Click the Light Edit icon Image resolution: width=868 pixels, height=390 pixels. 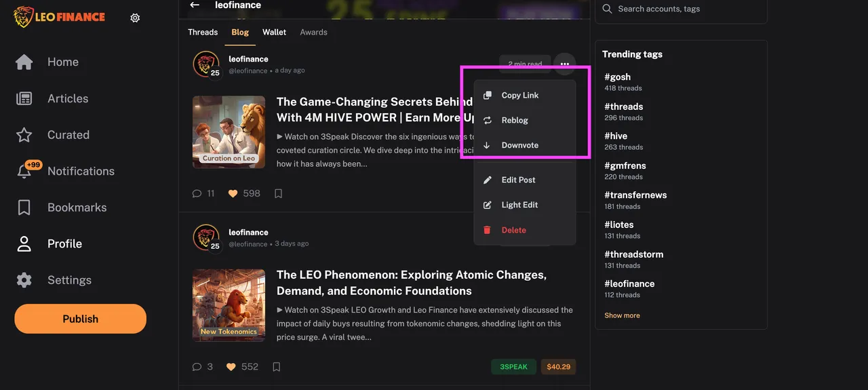pos(487,205)
